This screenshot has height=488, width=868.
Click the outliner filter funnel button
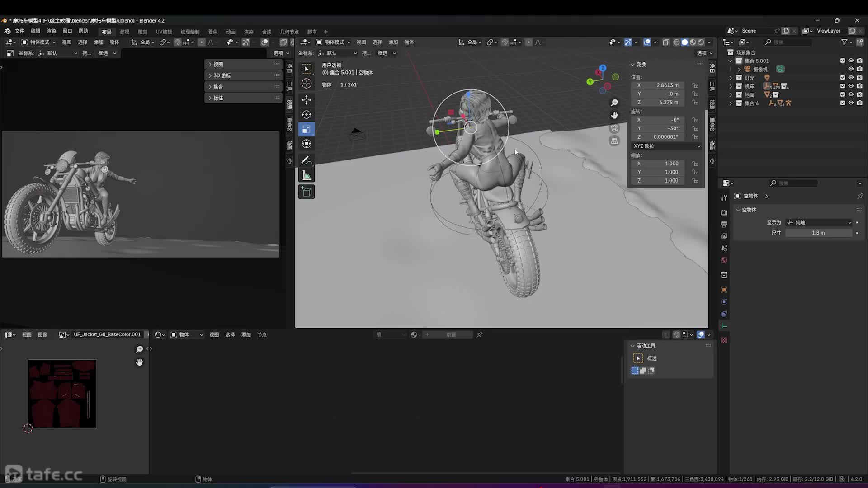[x=844, y=42]
